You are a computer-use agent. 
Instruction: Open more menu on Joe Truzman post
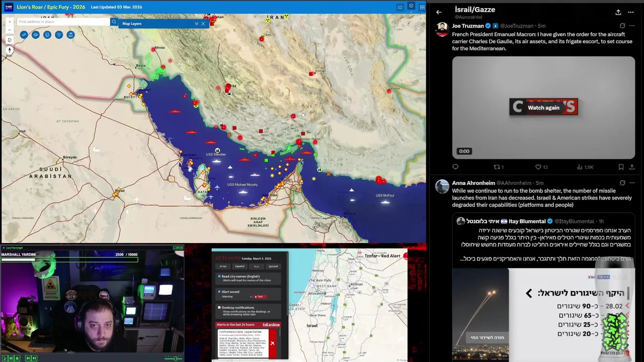(632, 26)
